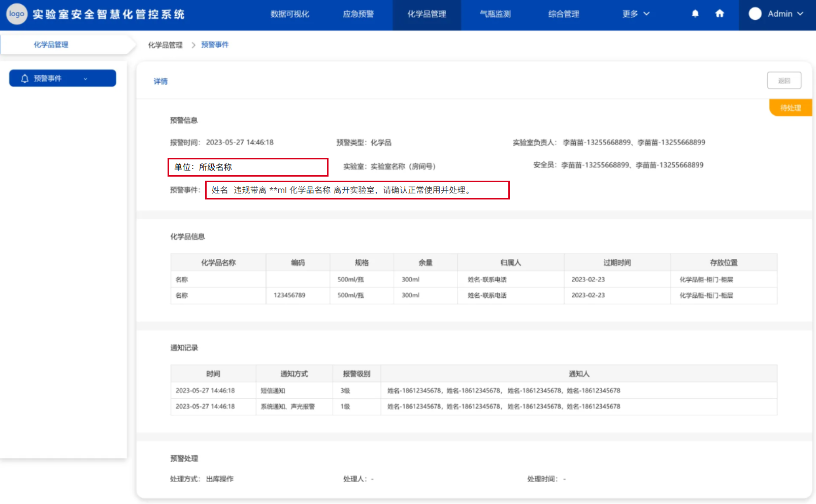
Task: Open the 数据可视化 menu
Action: (x=289, y=14)
